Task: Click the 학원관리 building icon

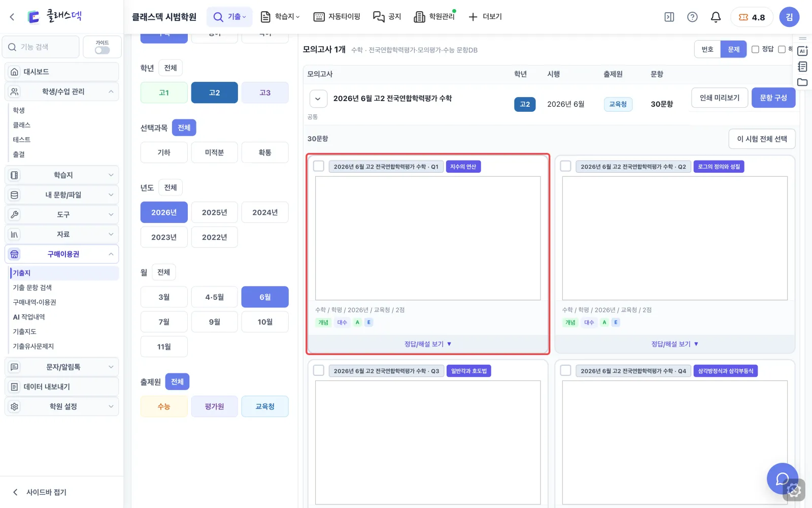Action: (x=419, y=17)
